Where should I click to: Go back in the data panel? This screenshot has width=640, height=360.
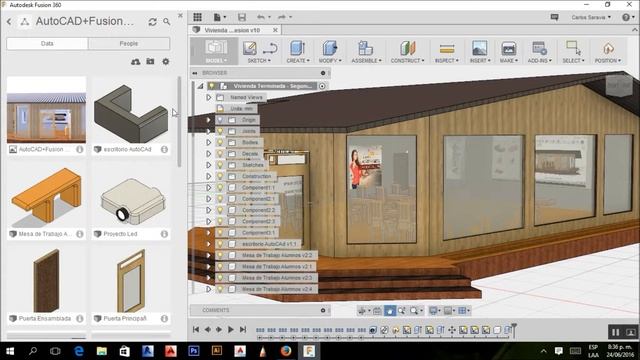coord(9,22)
